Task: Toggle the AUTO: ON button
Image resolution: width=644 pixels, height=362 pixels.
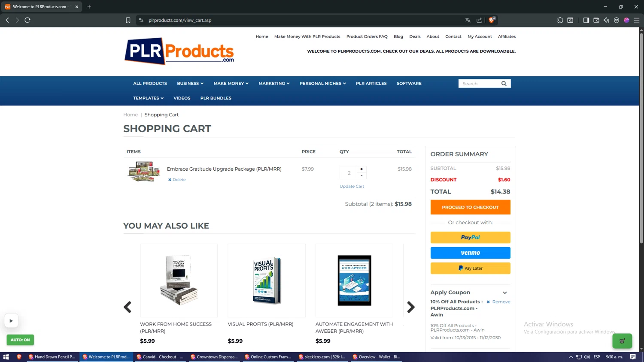Action: coord(20,340)
